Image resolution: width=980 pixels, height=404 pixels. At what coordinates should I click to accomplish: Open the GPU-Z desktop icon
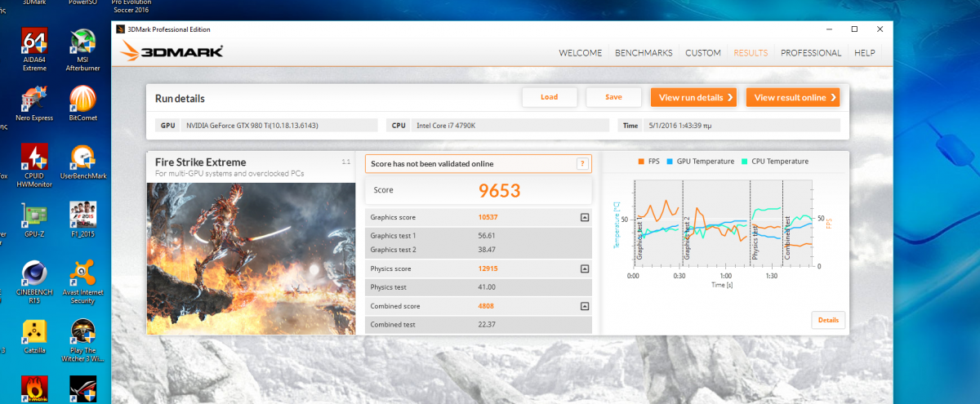click(x=34, y=220)
